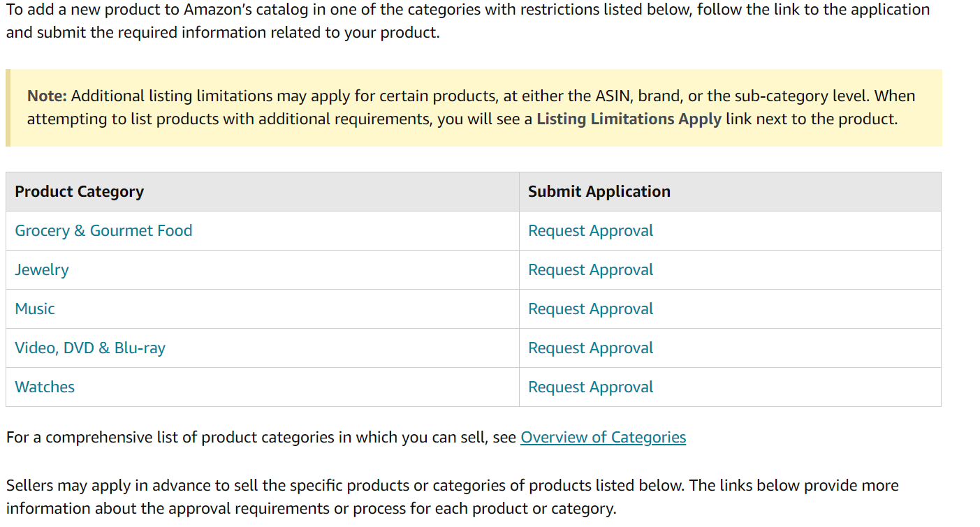This screenshot has height=527, width=980.
Task: Click Request Approval for Video, DVD & Blu-ray
Action: coord(590,348)
